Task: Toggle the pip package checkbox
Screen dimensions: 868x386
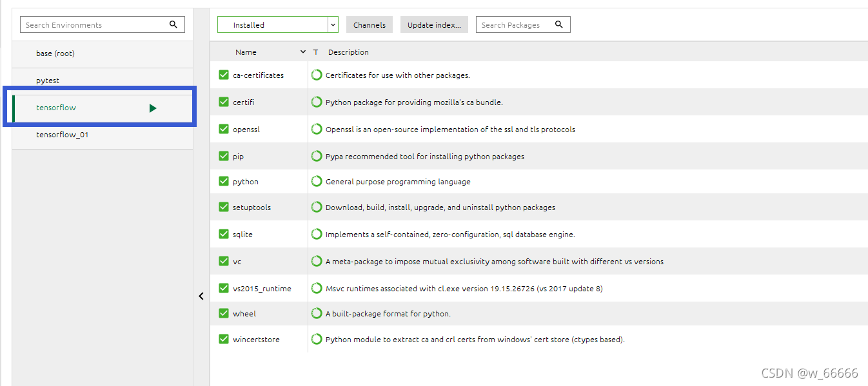Action: (224, 156)
